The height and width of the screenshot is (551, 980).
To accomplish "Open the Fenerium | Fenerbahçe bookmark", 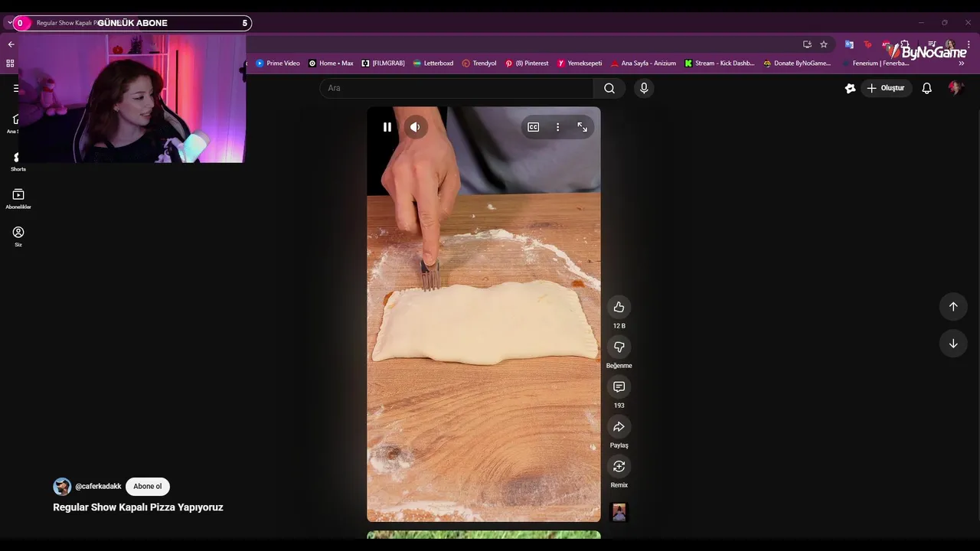I will [x=876, y=64].
